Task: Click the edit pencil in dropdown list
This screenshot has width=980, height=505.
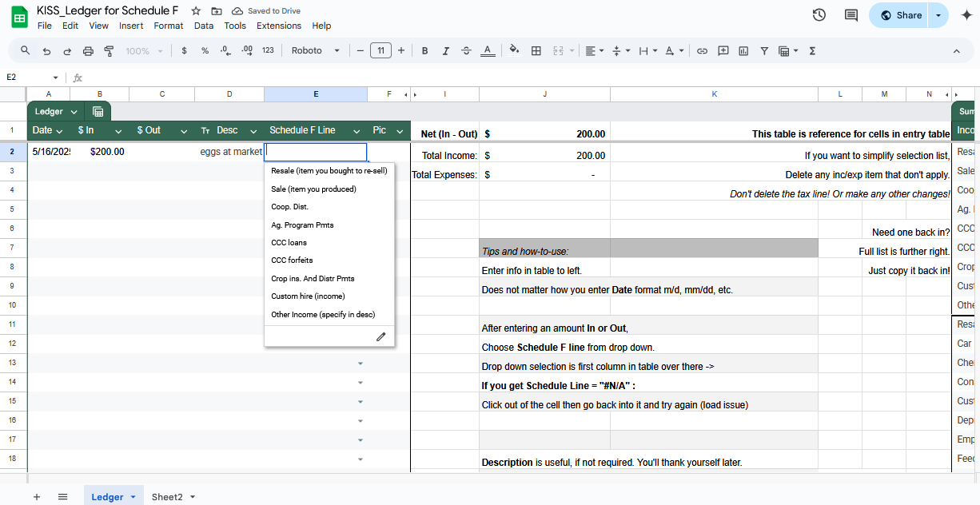Action: point(380,337)
